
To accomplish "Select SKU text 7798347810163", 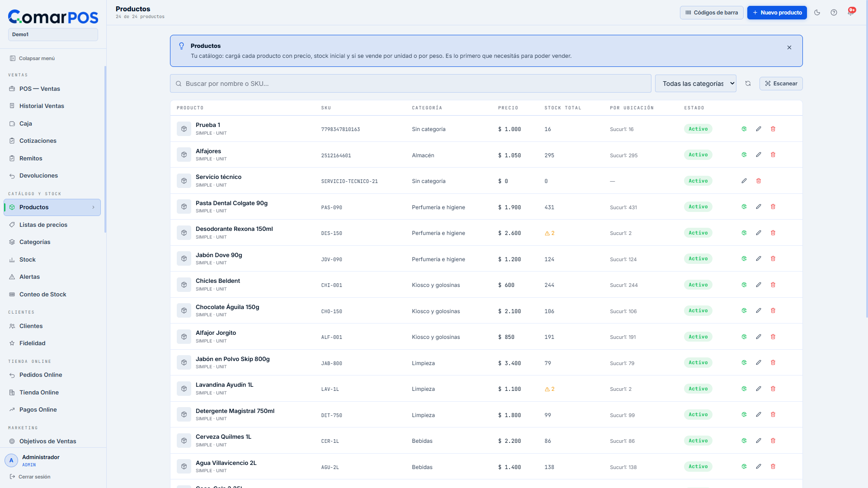I will pos(340,130).
